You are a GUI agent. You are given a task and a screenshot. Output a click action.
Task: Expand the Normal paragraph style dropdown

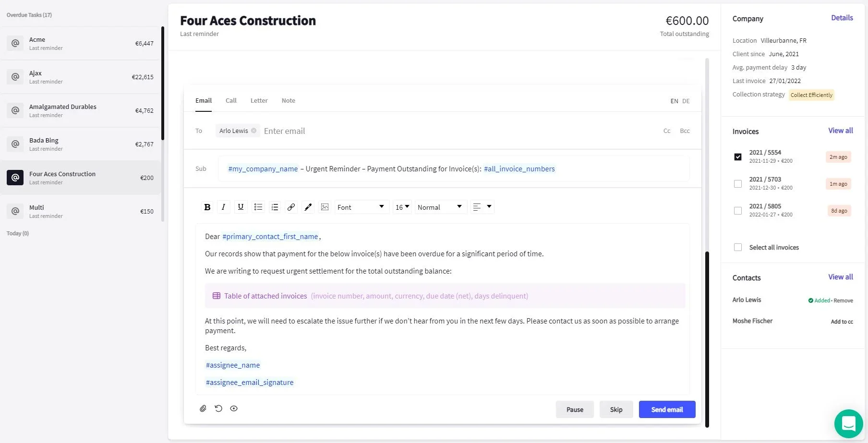[x=440, y=207]
